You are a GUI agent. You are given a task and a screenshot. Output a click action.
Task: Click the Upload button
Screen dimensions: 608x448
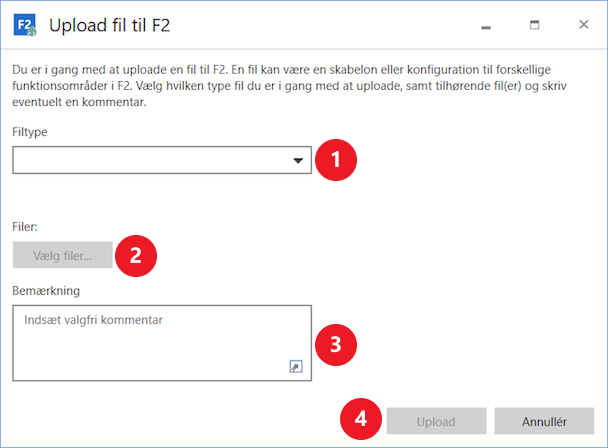click(437, 420)
